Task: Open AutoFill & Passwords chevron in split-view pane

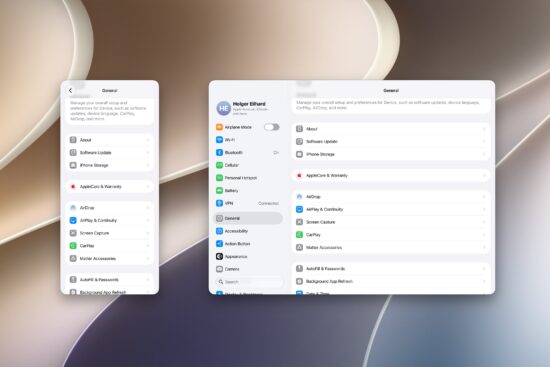Action: (x=484, y=269)
